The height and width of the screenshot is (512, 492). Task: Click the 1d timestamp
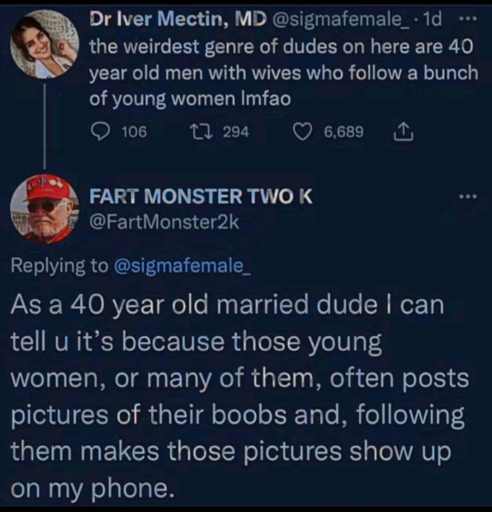pos(432,19)
